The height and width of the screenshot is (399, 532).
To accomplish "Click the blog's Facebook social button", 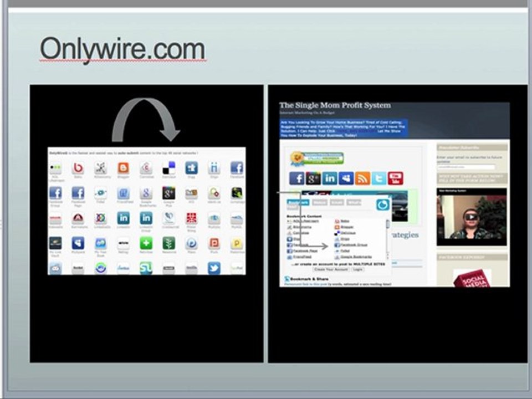I will (296, 178).
